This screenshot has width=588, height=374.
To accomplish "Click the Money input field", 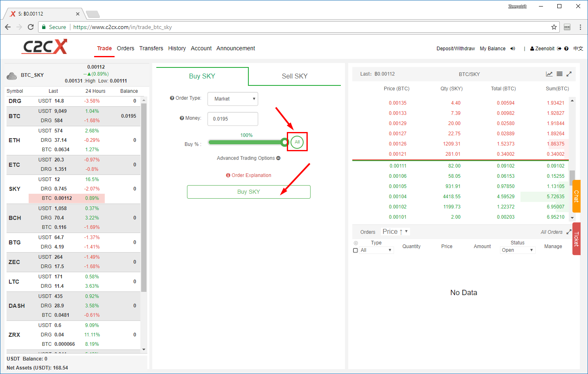I will (x=233, y=119).
